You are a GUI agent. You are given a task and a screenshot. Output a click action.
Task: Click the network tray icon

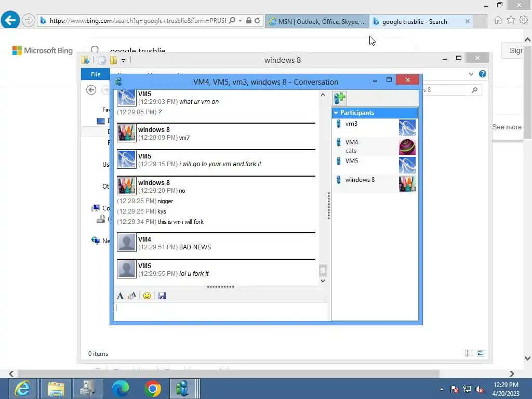click(467, 389)
